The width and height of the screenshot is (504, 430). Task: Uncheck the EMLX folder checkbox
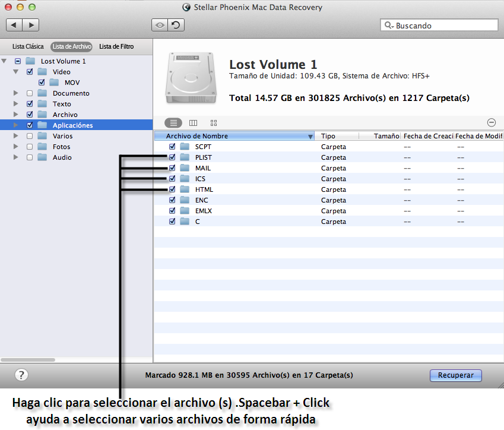[x=172, y=211]
